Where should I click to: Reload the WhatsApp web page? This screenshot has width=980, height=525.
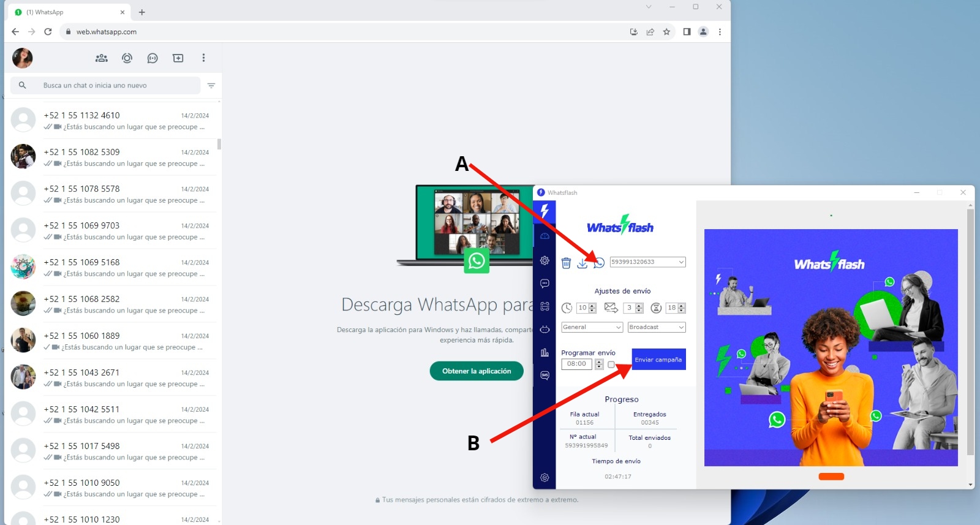pos(48,32)
